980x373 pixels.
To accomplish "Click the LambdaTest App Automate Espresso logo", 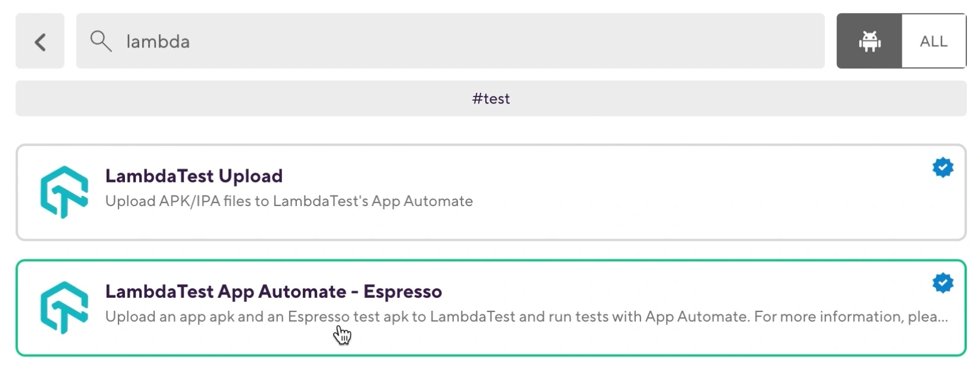I will (x=64, y=308).
